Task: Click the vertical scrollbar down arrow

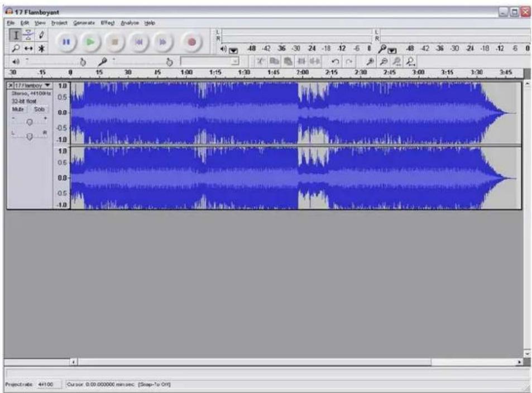Action: tap(527, 353)
